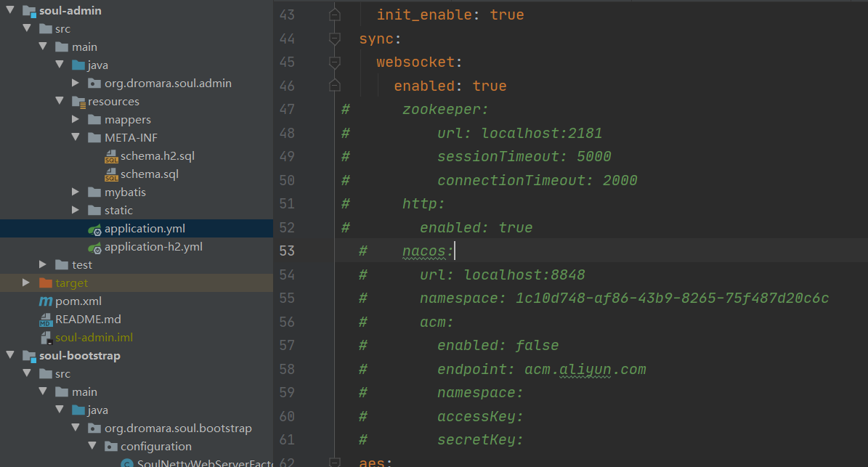Collapse the resources folder arrow
This screenshot has width=868, height=467.
point(60,101)
